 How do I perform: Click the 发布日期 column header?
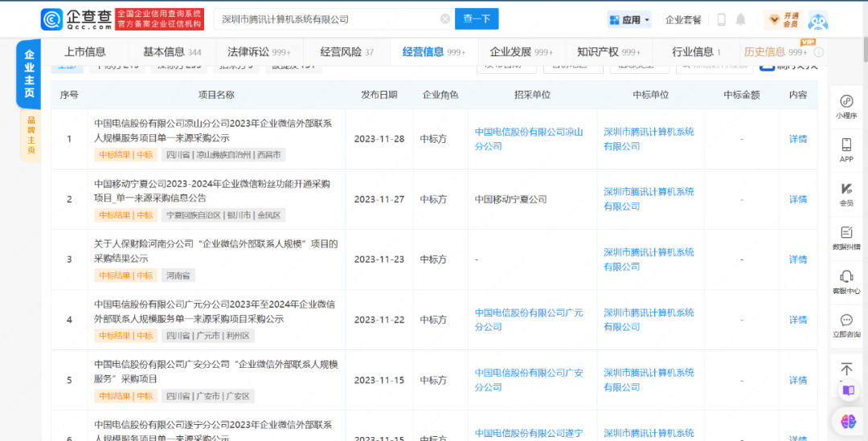(379, 95)
